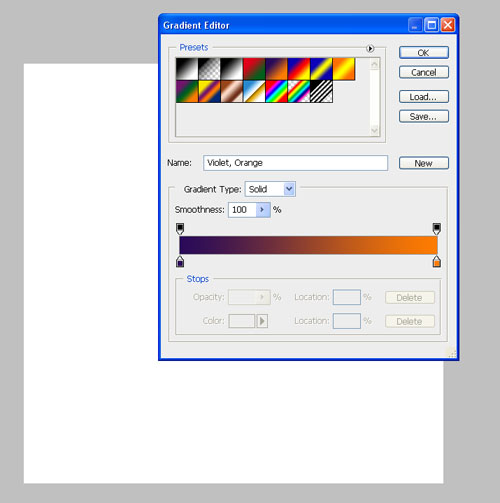Click the presets scrollbar down arrow

pos(375,130)
